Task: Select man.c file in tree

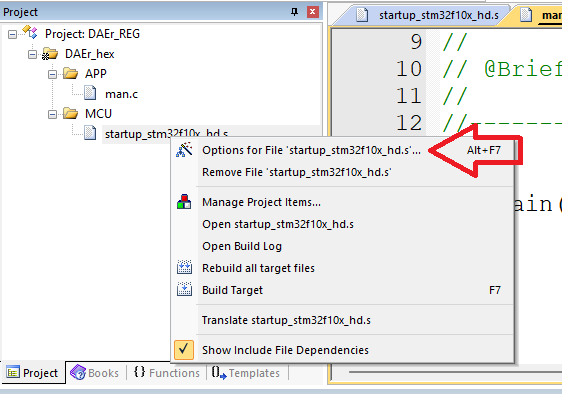Action: (121, 94)
